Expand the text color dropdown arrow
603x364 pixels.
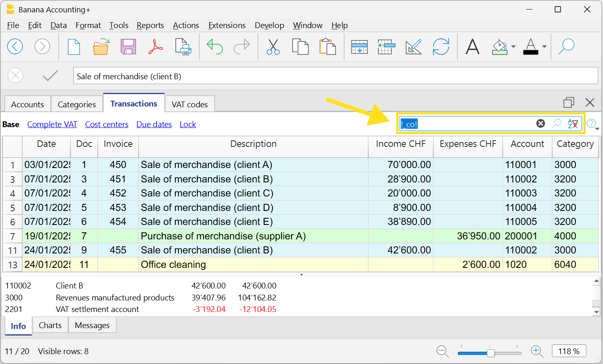tap(544, 47)
